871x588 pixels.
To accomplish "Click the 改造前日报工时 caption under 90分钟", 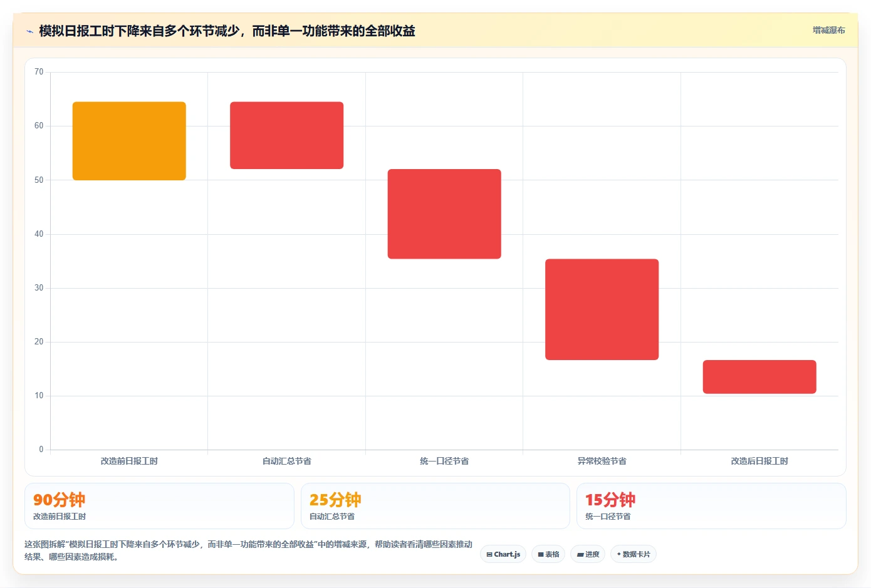I will point(60,517).
